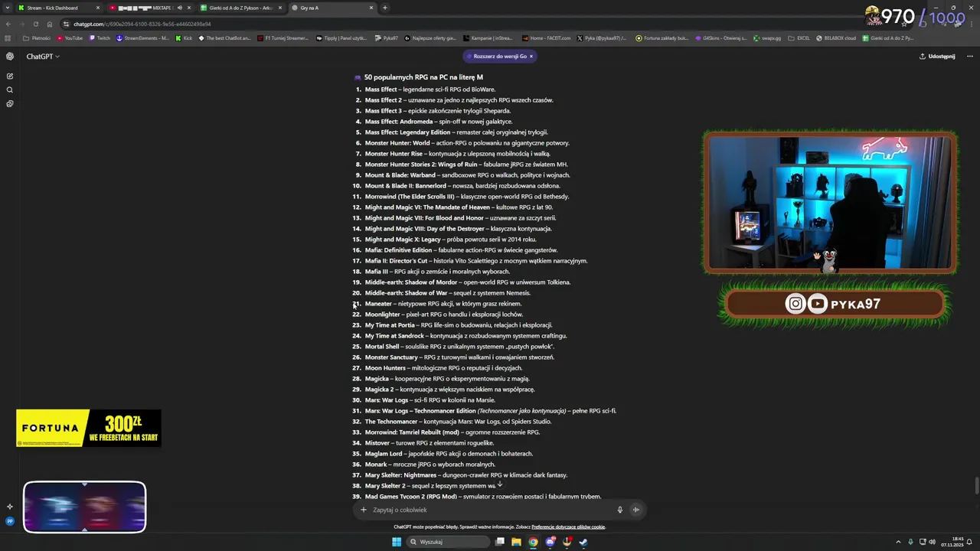Screen dimensions: 980x551
Task: Open the 'Home - FACEIT.com' bookmark
Action: coord(546,37)
